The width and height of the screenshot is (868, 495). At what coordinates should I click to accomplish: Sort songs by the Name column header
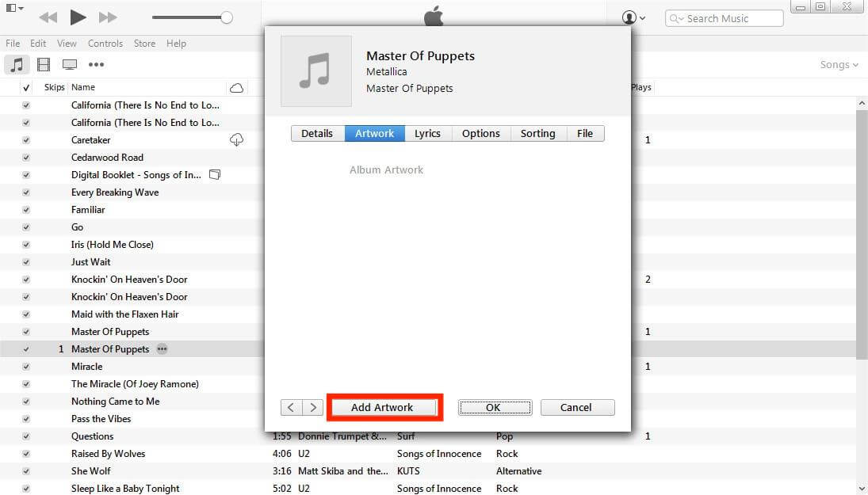(83, 87)
